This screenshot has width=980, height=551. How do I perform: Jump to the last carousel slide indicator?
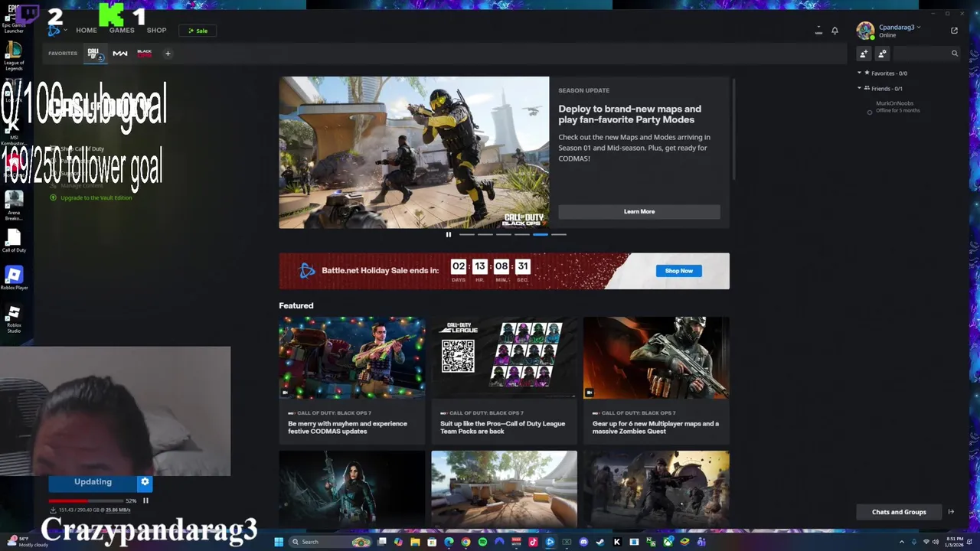point(559,235)
